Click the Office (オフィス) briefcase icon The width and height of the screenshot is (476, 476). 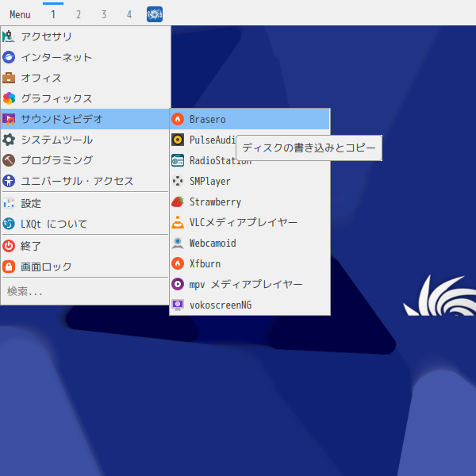pyautogui.click(x=9, y=78)
